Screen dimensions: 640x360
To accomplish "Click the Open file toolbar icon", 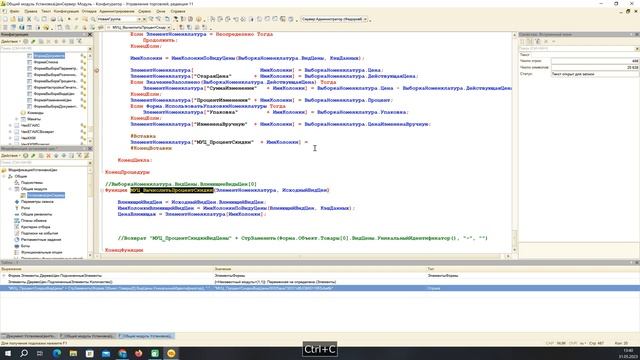I will 13,19.
